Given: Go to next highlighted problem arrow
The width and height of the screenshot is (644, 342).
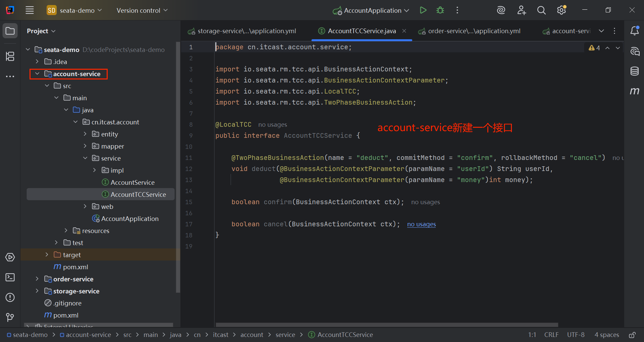Looking at the screenshot, I should [x=618, y=48].
